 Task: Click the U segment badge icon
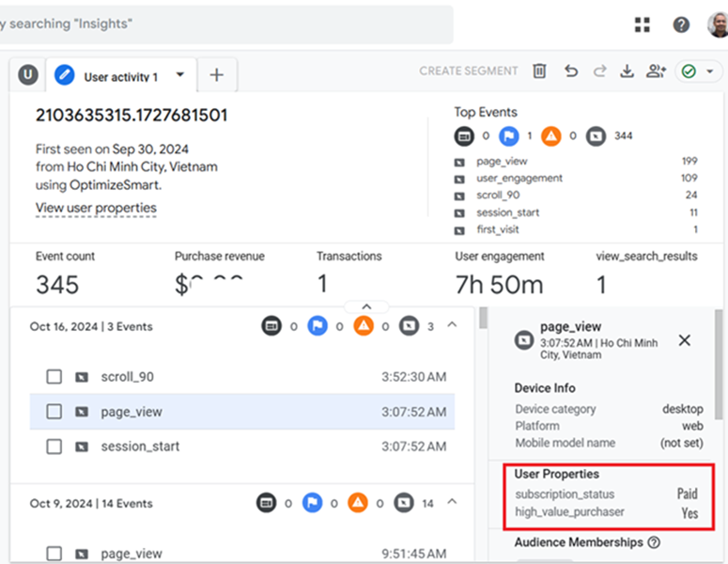[x=28, y=74]
